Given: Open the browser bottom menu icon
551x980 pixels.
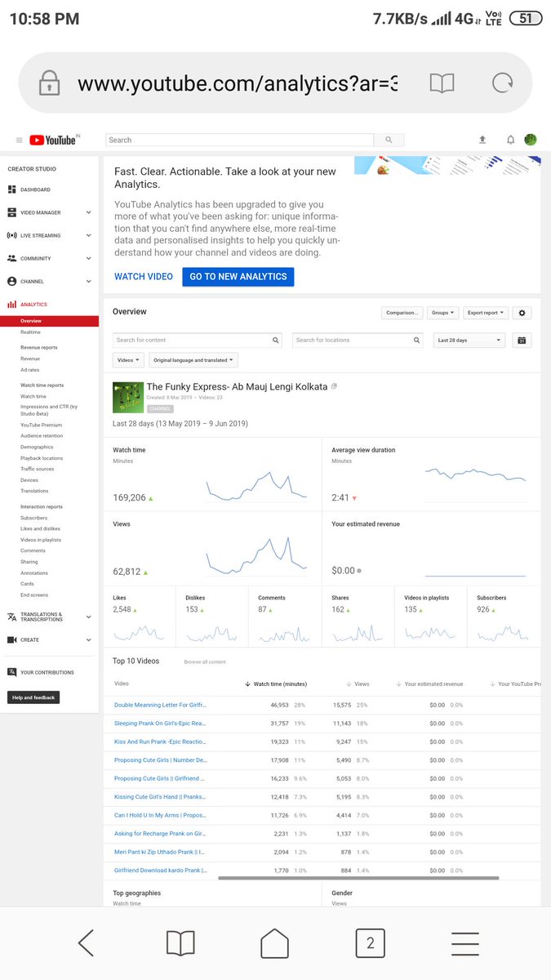Looking at the screenshot, I should point(464,943).
